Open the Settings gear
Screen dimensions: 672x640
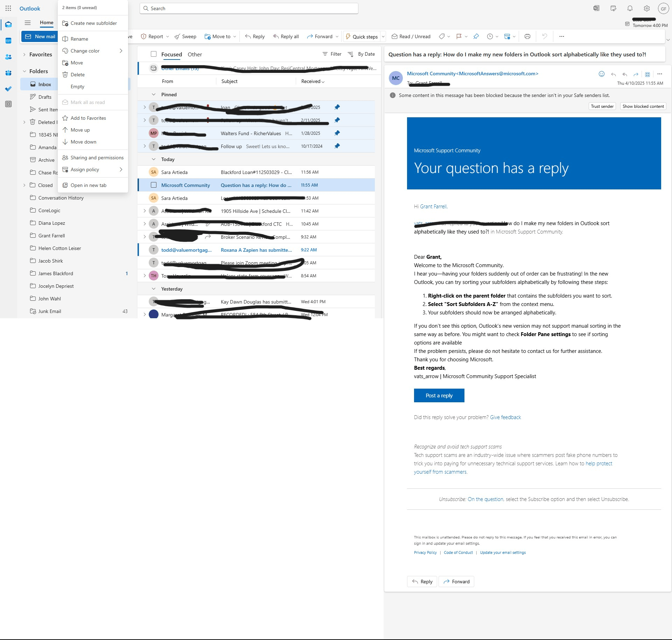coord(647,8)
